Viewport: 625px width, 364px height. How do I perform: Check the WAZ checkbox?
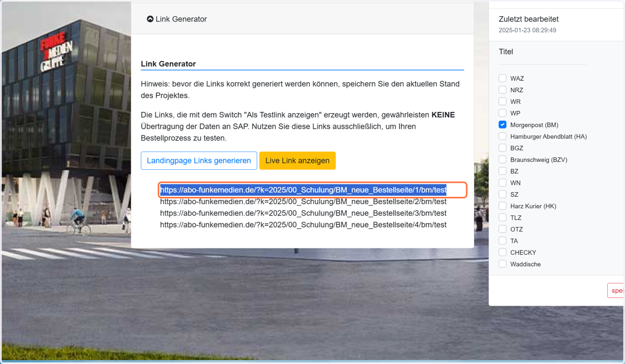(x=503, y=78)
